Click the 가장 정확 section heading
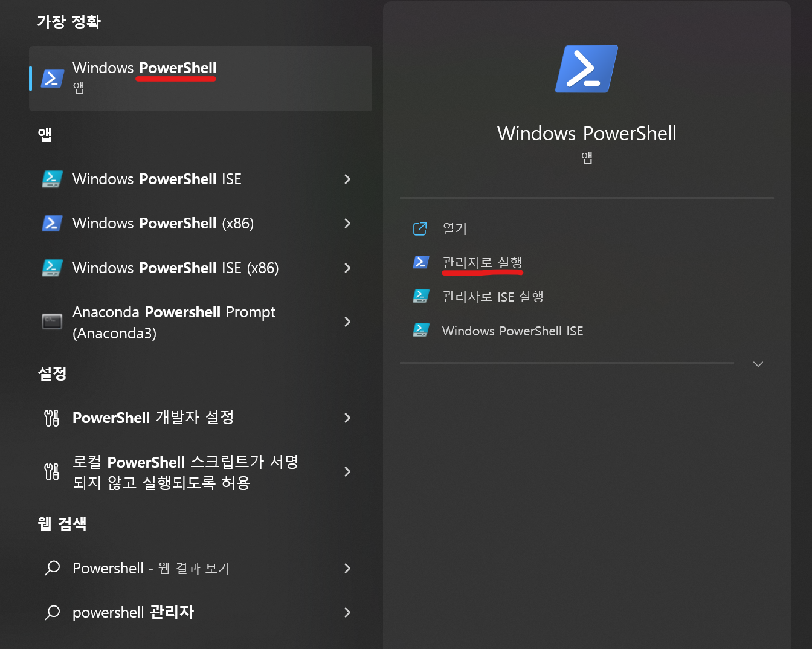 pos(69,22)
